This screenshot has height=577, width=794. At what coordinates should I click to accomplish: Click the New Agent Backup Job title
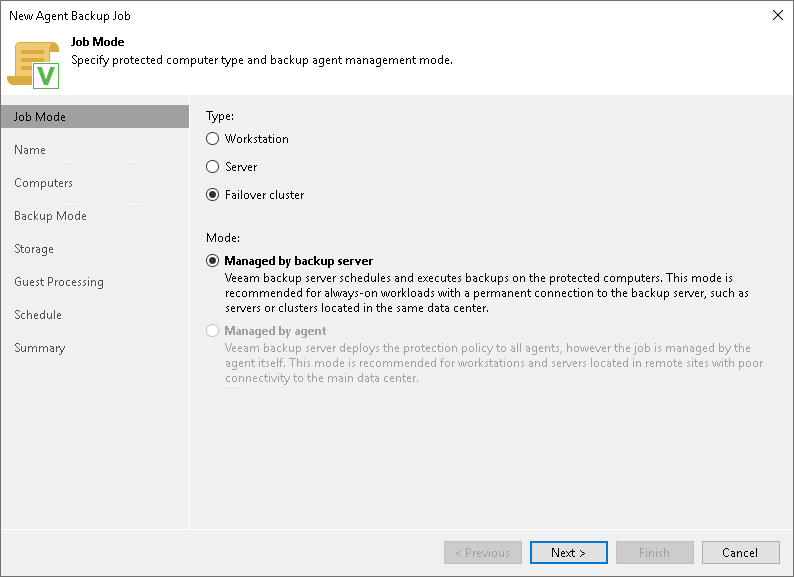[x=70, y=16]
